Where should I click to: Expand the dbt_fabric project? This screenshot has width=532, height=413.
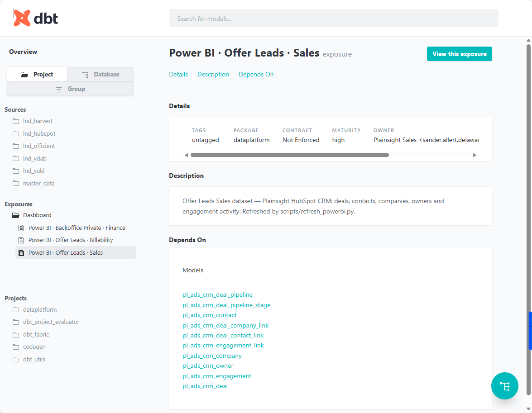(x=36, y=334)
